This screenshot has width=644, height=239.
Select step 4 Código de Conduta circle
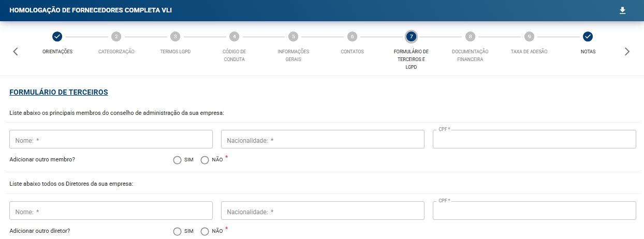(x=234, y=36)
